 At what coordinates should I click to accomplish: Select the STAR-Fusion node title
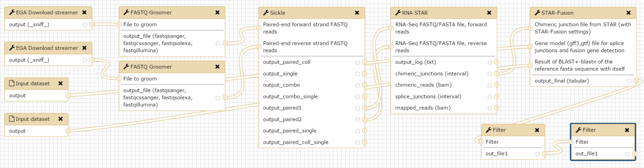[557, 13]
